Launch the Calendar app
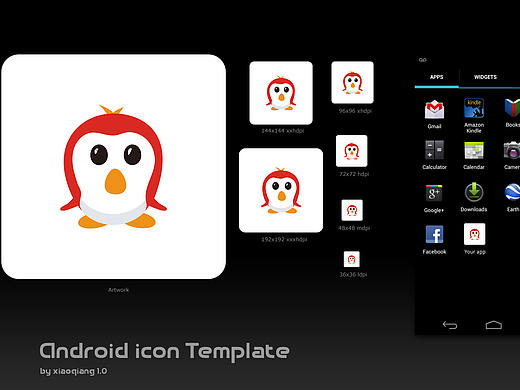 coord(474,150)
